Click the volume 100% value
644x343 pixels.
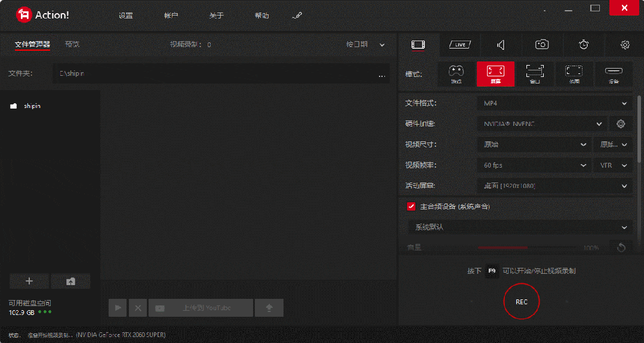pyautogui.click(x=591, y=248)
